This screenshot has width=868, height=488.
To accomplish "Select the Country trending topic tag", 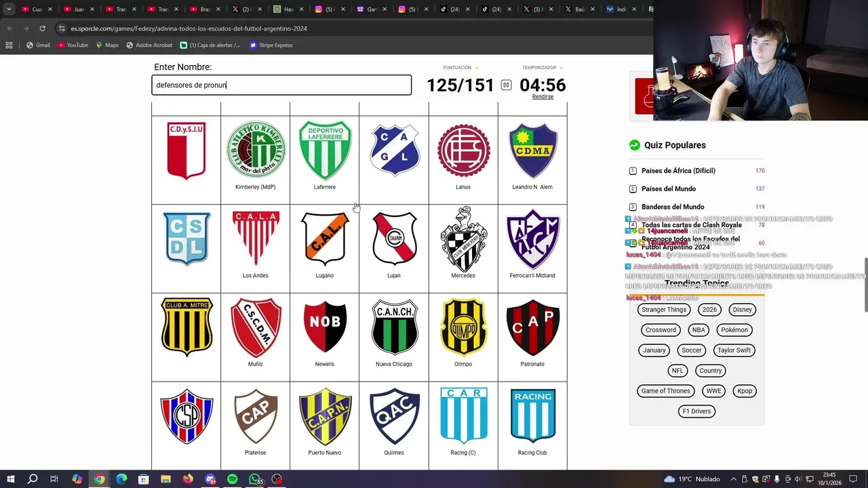I will [711, 371].
